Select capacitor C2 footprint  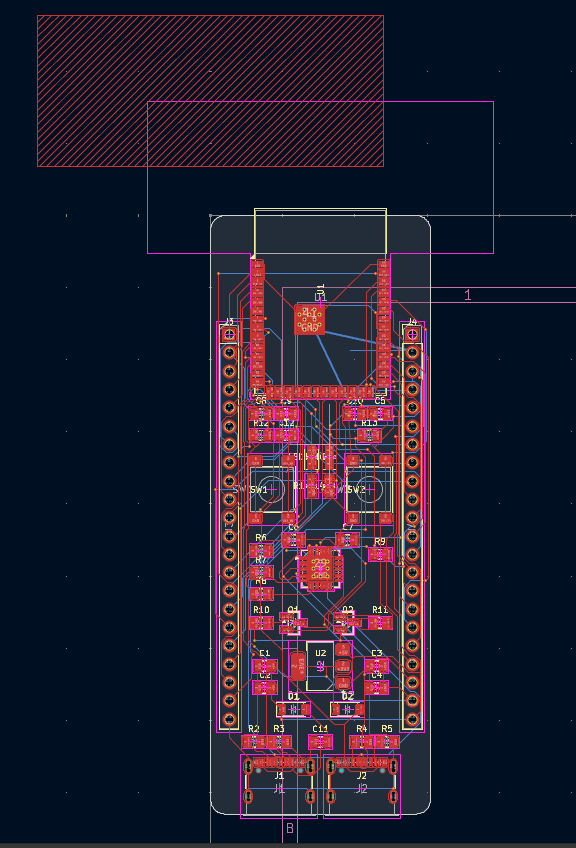pos(265,687)
